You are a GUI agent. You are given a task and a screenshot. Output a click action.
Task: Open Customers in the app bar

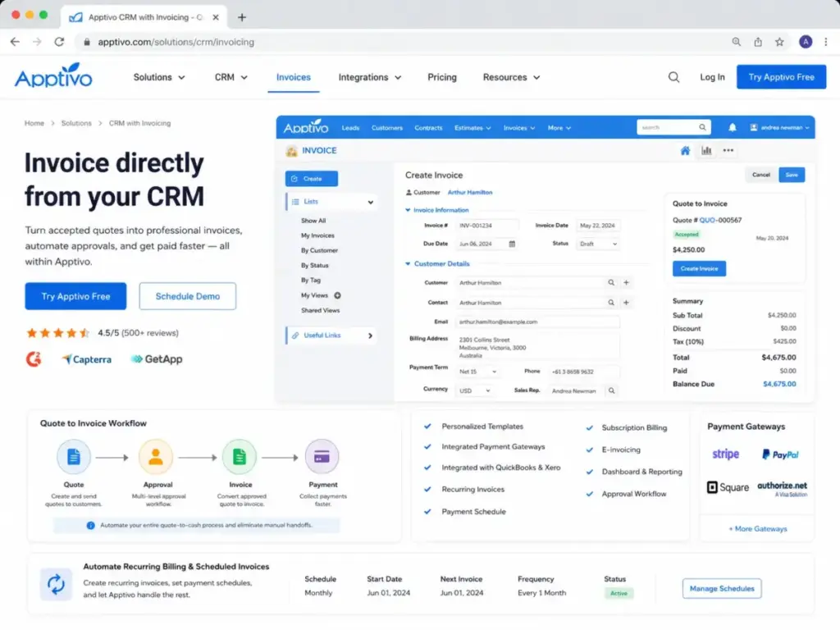click(387, 128)
